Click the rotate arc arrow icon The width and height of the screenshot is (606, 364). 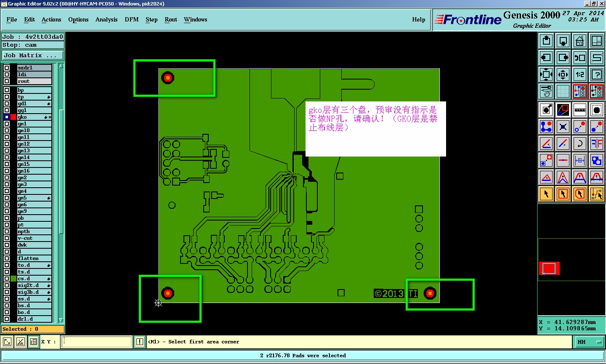pyautogui.click(x=580, y=143)
